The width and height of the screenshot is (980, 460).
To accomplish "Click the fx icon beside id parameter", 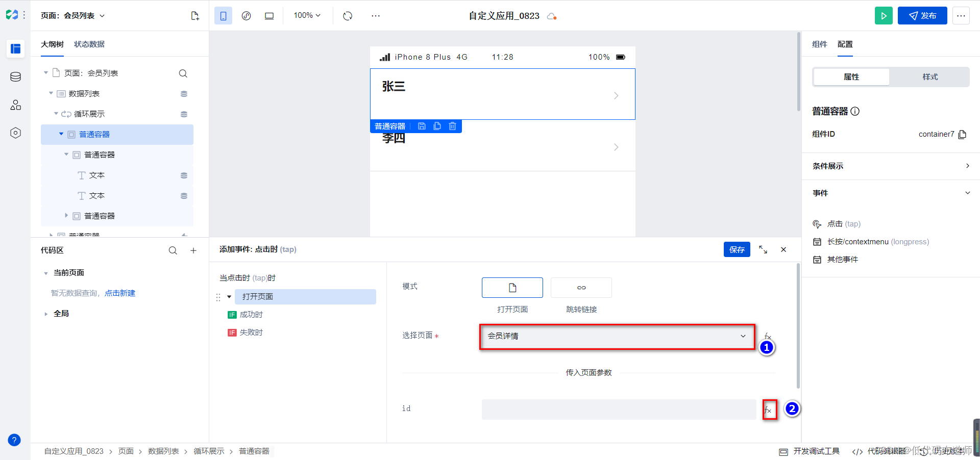I will click(x=769, y=410).
